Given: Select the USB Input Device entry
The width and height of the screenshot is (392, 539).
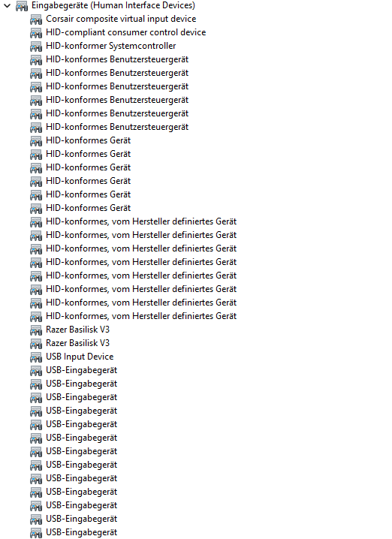Looking at the screenshot, I should [x=80, y=357].
